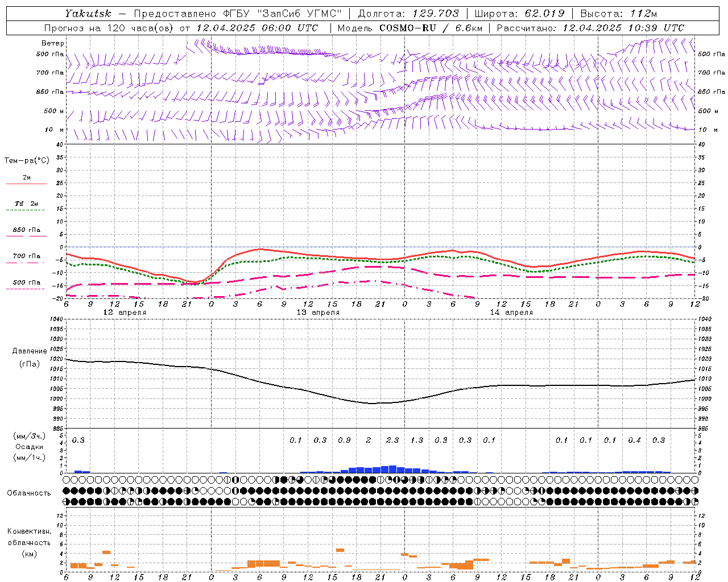Select the 'Прогноз на 120 часа(ов)' forecast text

pyautogui.click(x=109, y=28)
